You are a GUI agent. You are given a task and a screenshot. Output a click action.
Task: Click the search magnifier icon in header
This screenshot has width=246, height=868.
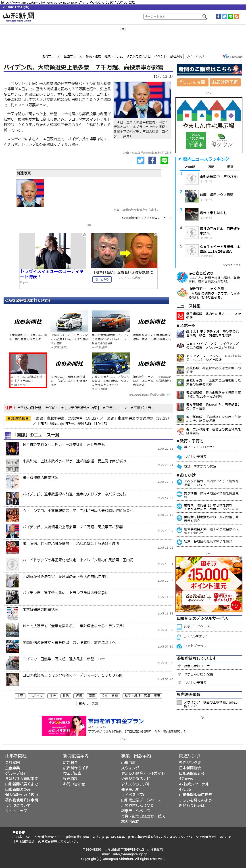tap(204, 16)
